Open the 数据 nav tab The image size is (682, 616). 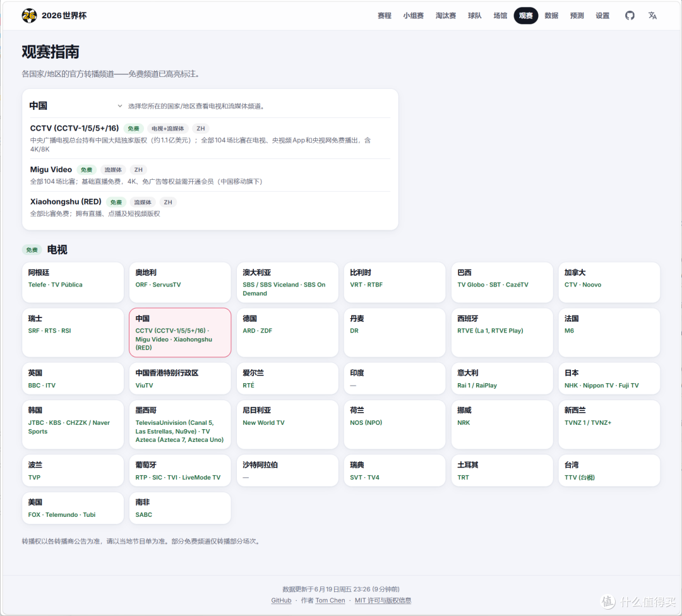click(x=551, y=16)
